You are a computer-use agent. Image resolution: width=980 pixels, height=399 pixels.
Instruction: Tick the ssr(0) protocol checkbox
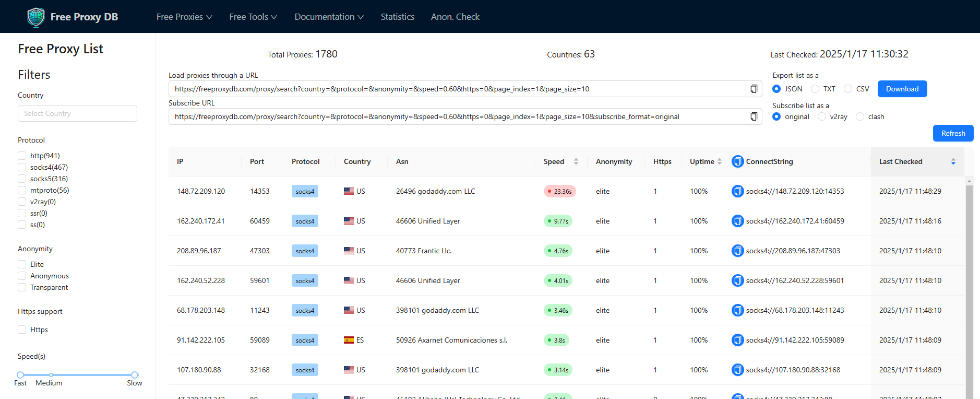[22, 213]
